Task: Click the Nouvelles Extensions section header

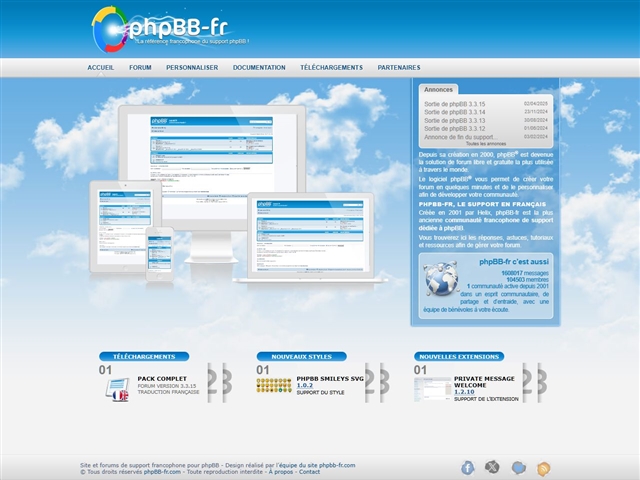Action: point(459,356)
